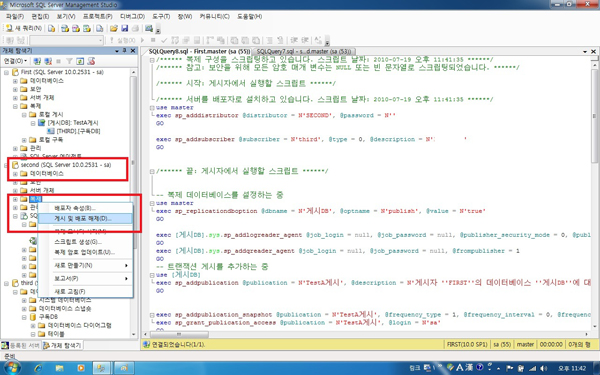Click the disconnect server icon in Object Explorer toolbar
600x375 pixels.
(x=48, y=61)
